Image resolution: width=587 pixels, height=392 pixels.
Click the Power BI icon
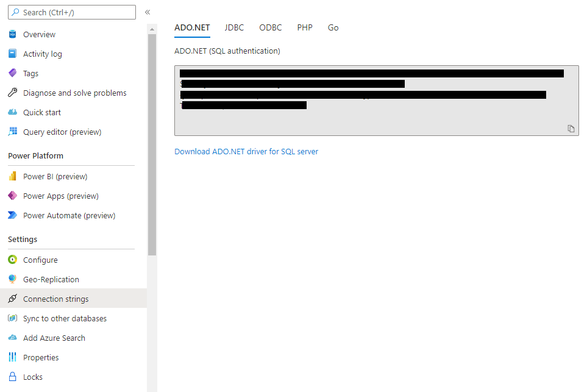pos(12,177)
